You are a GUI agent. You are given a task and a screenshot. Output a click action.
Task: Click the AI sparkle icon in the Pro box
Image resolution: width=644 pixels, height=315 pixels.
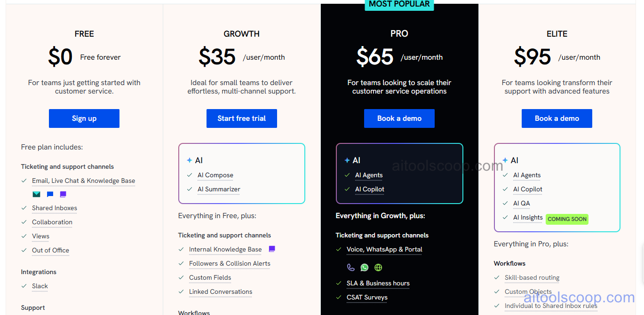(347, 160)
